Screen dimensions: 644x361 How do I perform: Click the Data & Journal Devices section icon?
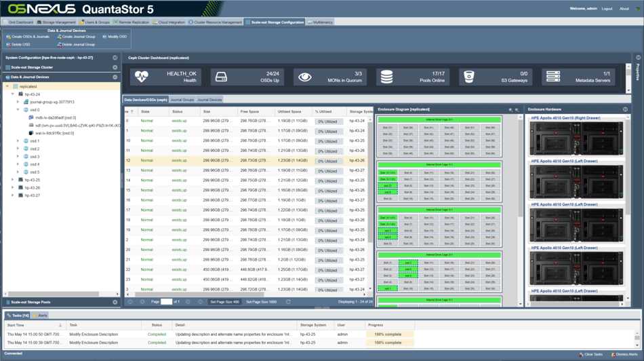[8, 77]
